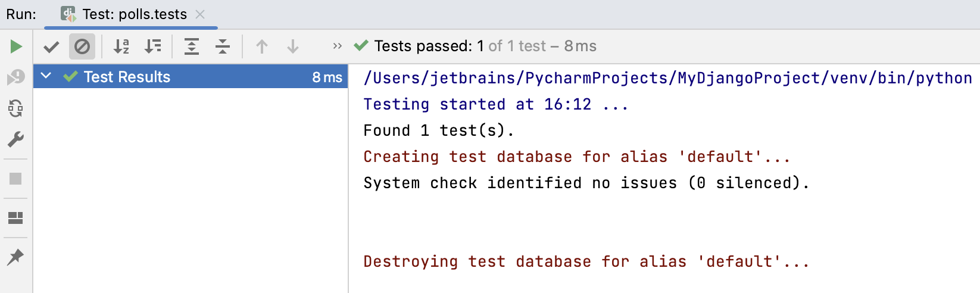Sort tests by duration
The image size is (980, 293).
coord(152,46)
